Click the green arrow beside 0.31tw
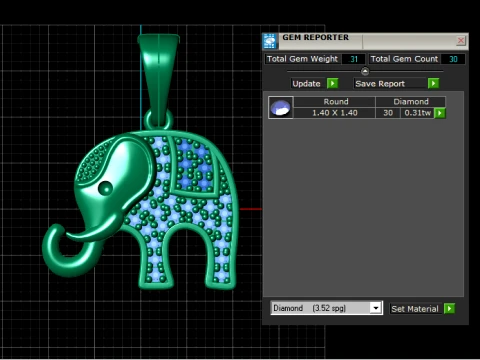480x360 pixels. coord(440,113)
